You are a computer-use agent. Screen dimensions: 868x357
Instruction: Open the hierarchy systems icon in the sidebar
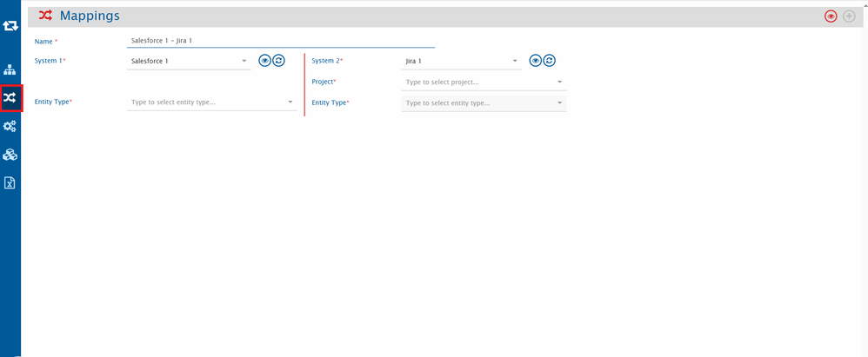pos(10,70)
